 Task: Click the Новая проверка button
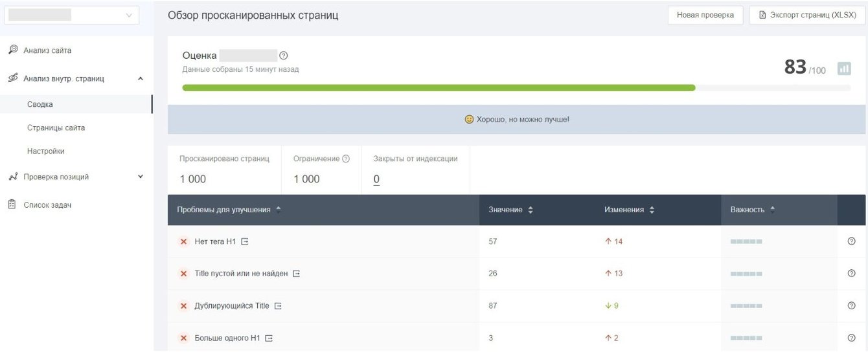(x=705, y=15)
